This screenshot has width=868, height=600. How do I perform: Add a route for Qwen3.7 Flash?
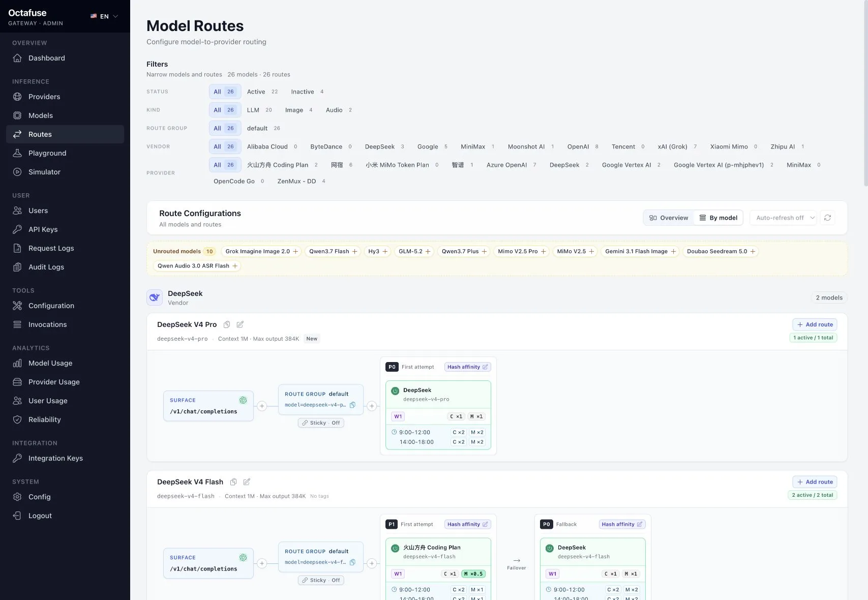click(355, 251)
